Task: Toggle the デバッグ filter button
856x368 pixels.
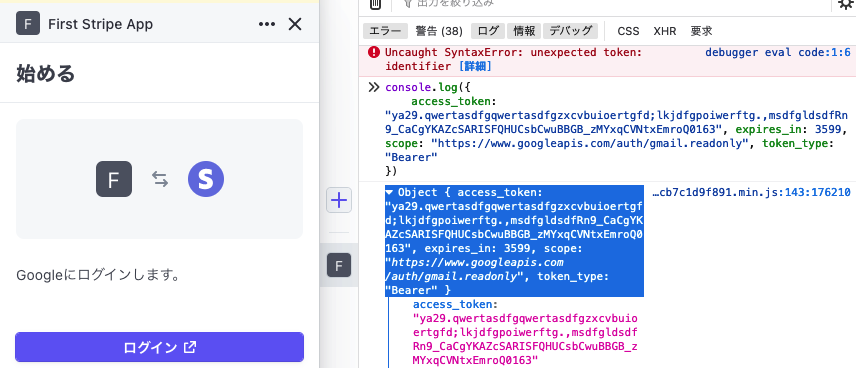Action: coord(570,31)
